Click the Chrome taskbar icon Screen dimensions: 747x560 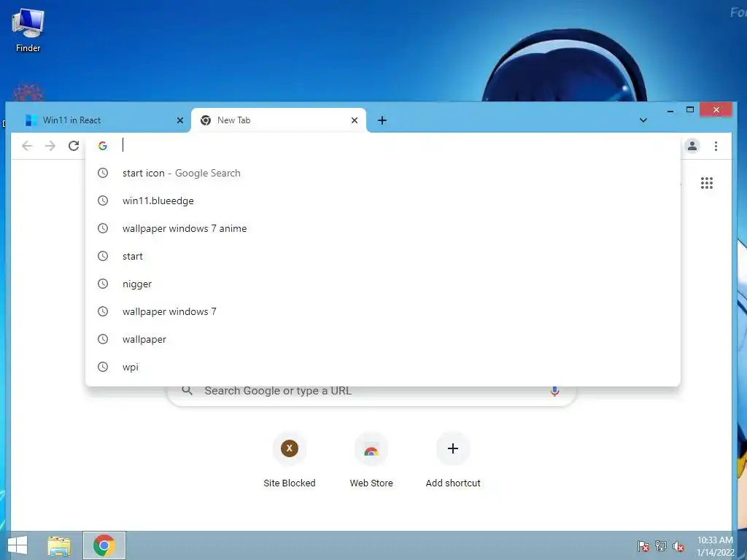pyautogui.click(x=104, y=545)
